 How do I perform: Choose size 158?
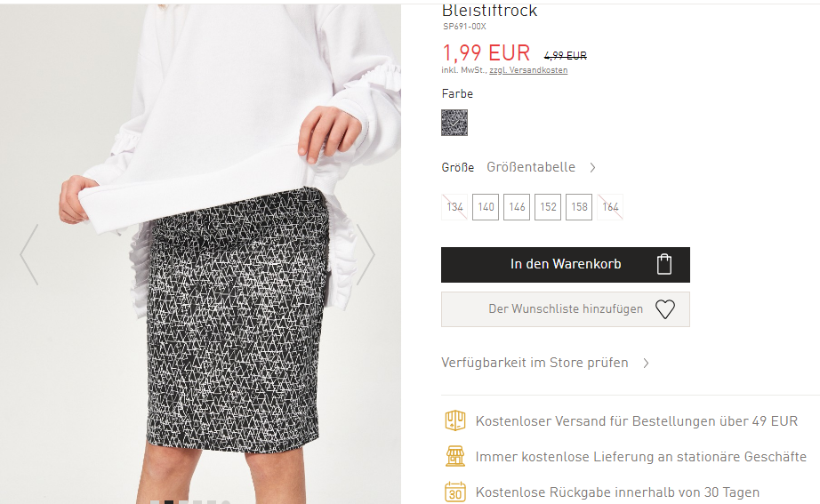[579, 207]
